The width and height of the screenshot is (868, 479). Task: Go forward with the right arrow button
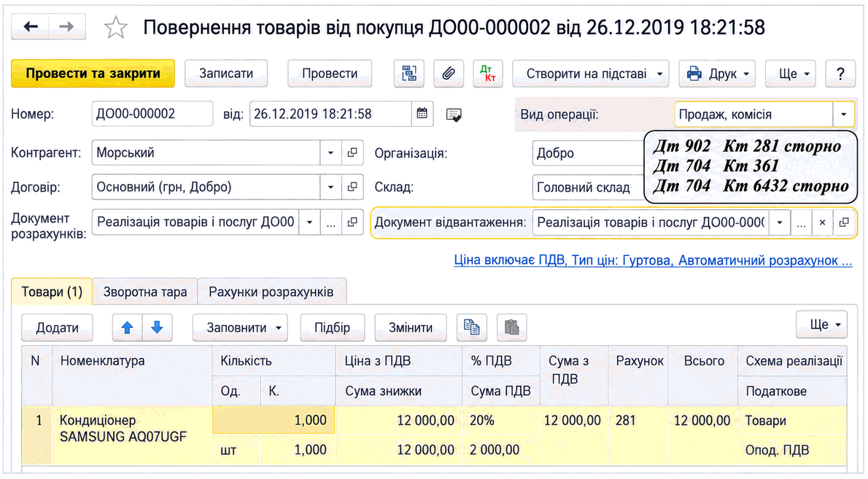[x=67, y=26]
